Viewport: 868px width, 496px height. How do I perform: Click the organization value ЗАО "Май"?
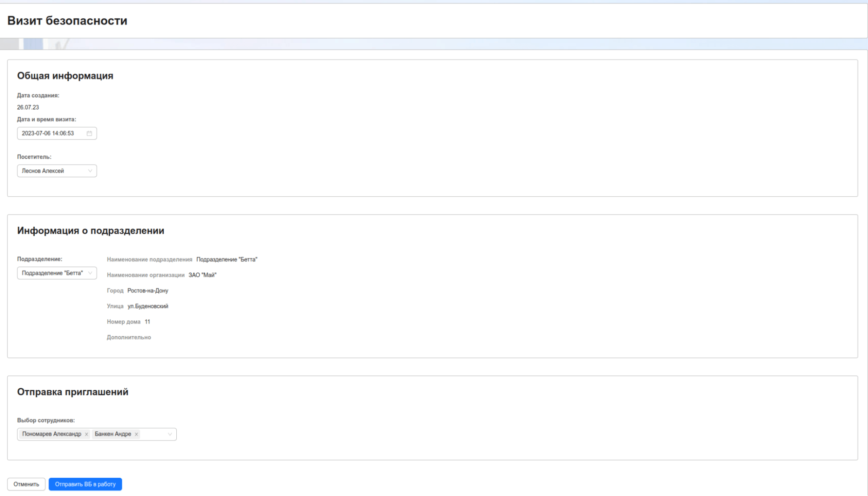[x=202, y=275]
